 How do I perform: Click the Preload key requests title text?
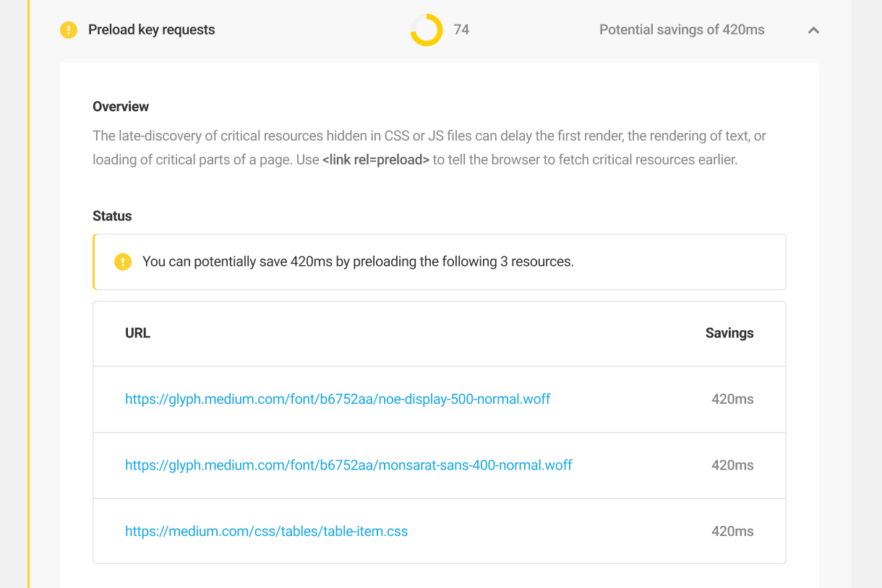pyautogui.click(x=151, y=30)
